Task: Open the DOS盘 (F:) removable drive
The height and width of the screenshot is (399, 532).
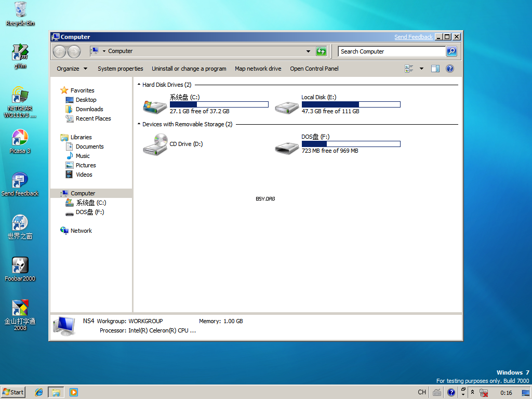Action: pos(287,148)
